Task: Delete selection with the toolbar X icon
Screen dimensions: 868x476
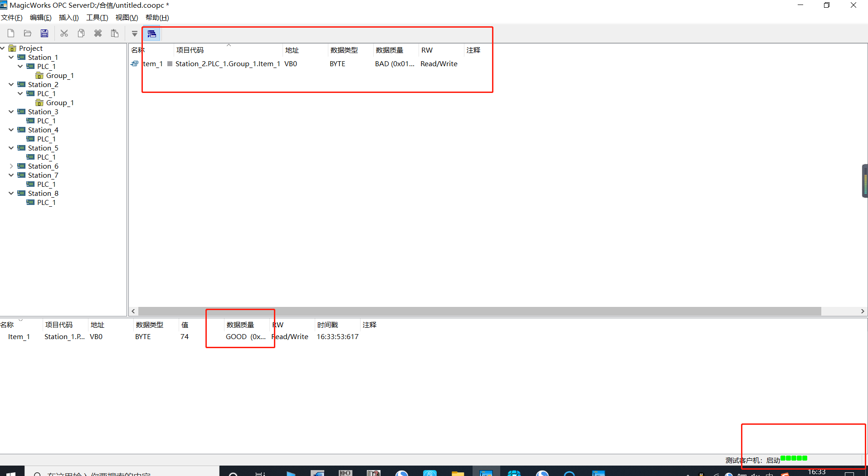Action: [x=98, y=33]
